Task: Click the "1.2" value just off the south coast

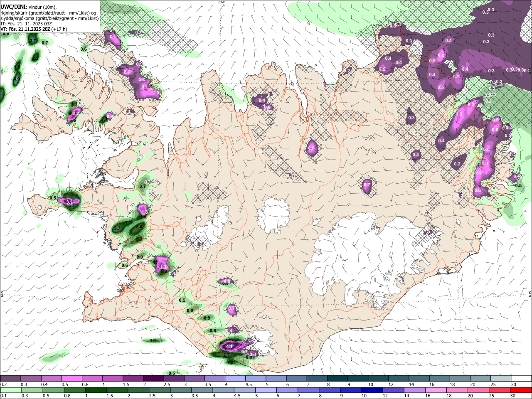Action: (x=230, y=362)
